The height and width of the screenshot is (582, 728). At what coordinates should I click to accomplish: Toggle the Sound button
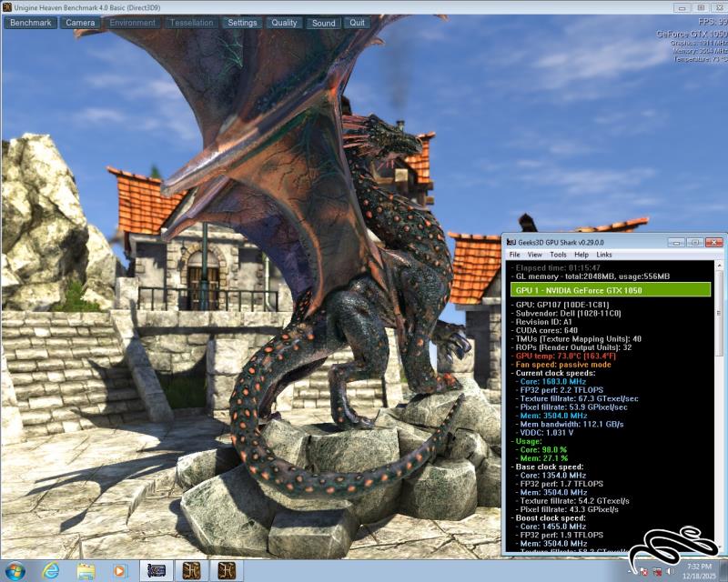click(323, 23)
